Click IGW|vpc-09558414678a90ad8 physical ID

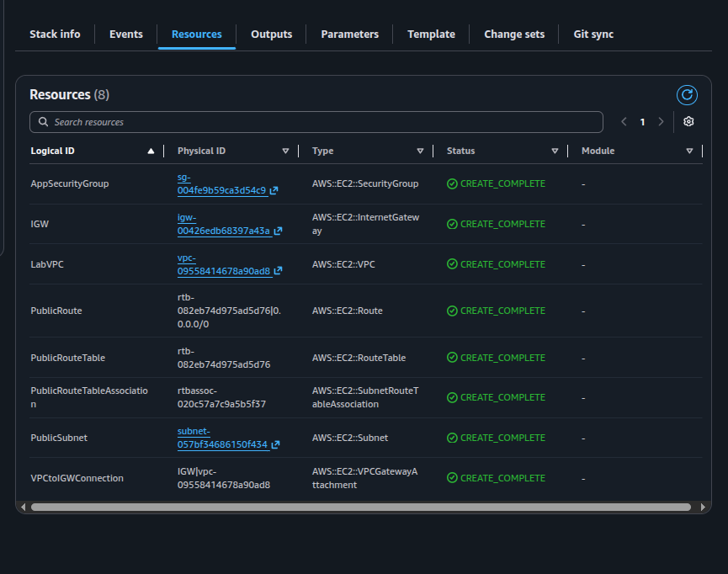coord(224,478)
